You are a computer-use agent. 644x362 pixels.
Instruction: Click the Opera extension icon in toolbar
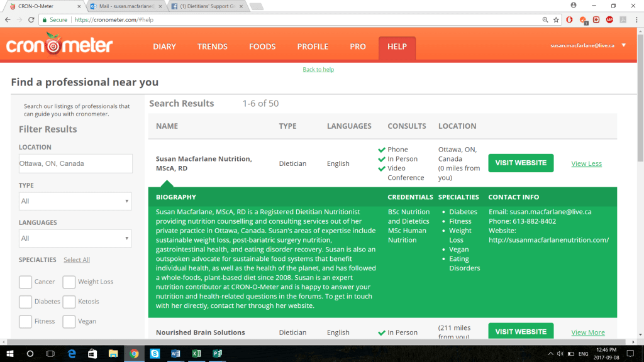[x=569, y=19]
